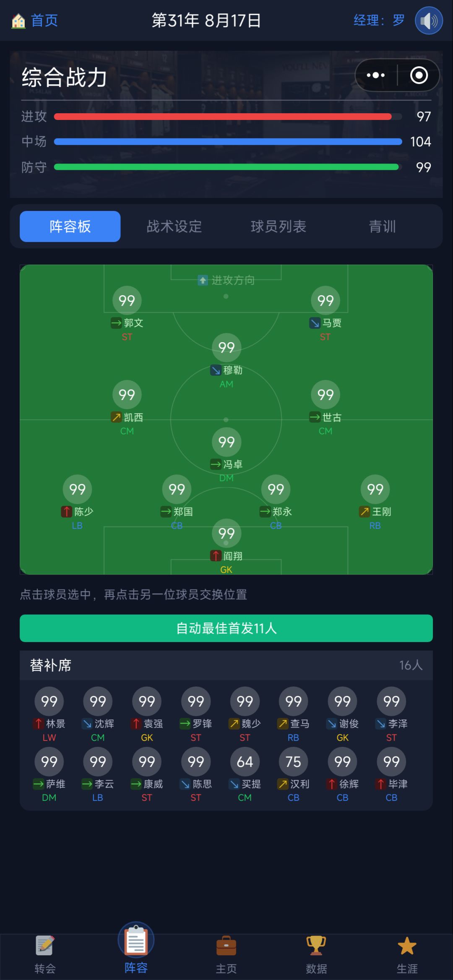This screenshot has height=980, width=453.
Task: Select substitute 买提 rated 64
Action: tap(245, 775)
